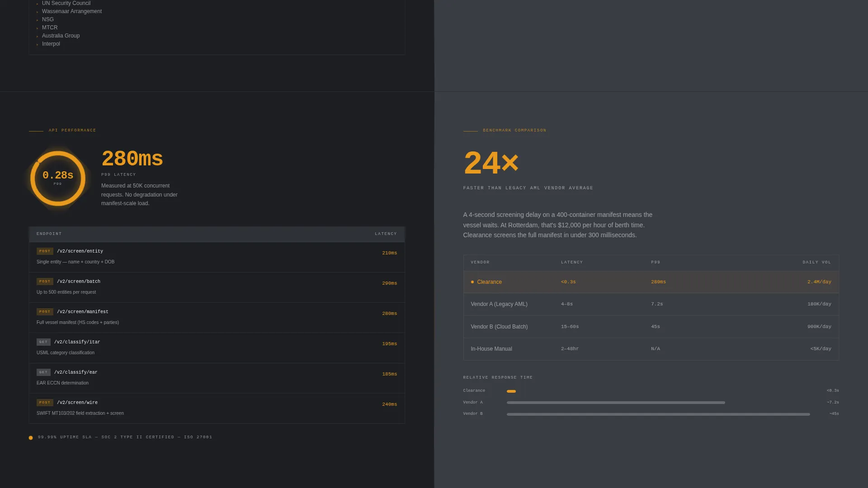Click the FASTER THAN LEGACY AML VENDOR AVERAGE caption
The image size is (868, 488).
pyautogui.click(x=528, y=188)
